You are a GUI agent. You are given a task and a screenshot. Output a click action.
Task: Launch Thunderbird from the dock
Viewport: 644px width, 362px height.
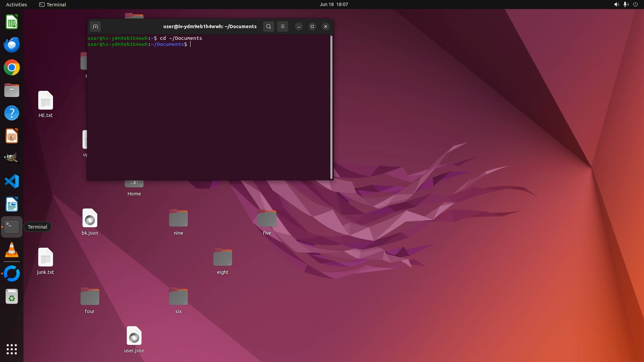[12, 45]
